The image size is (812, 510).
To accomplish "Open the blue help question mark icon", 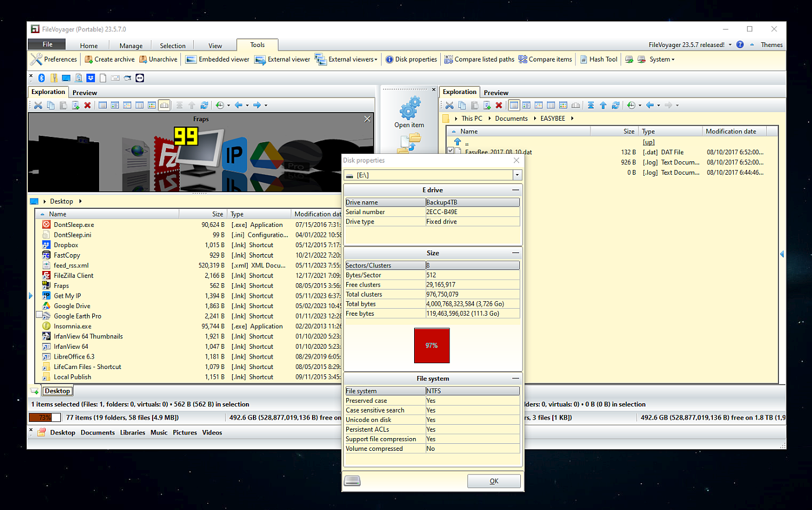I will coord(740,45).
